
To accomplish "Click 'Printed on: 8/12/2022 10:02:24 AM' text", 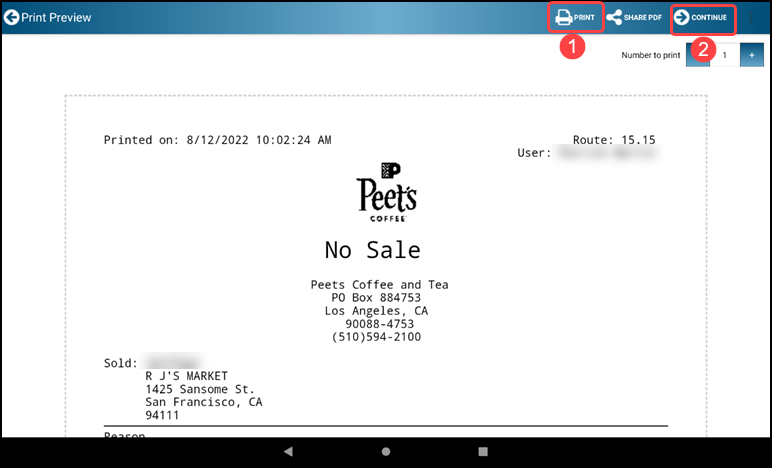I will [217, 140].
